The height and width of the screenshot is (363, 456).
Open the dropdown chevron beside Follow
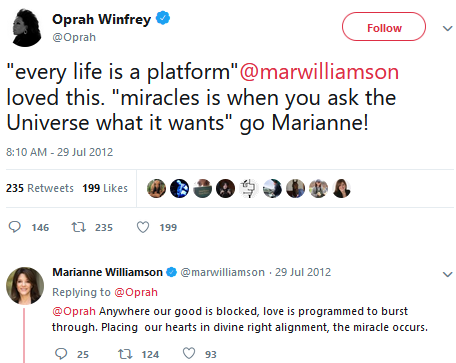pos(447,29)
